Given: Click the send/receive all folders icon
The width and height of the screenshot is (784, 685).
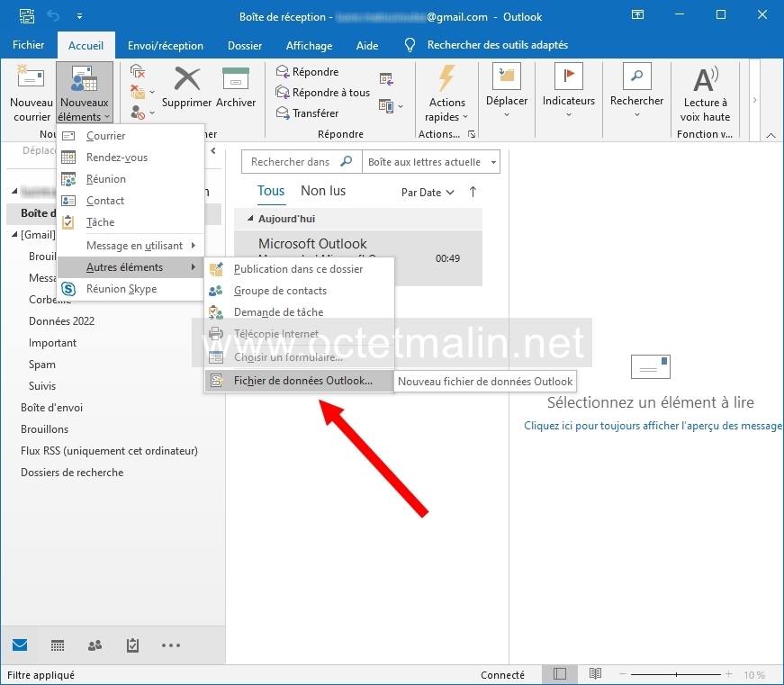Looking at the screenshot, I should (27, 16).
